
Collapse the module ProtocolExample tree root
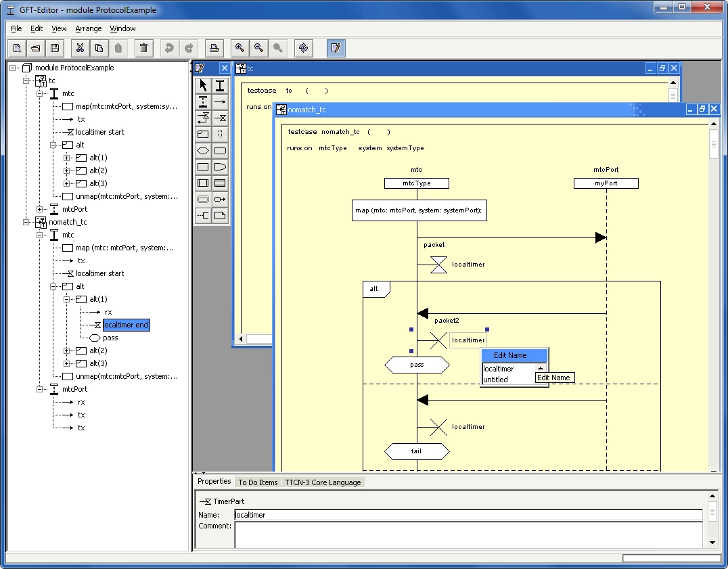point(14,68)
